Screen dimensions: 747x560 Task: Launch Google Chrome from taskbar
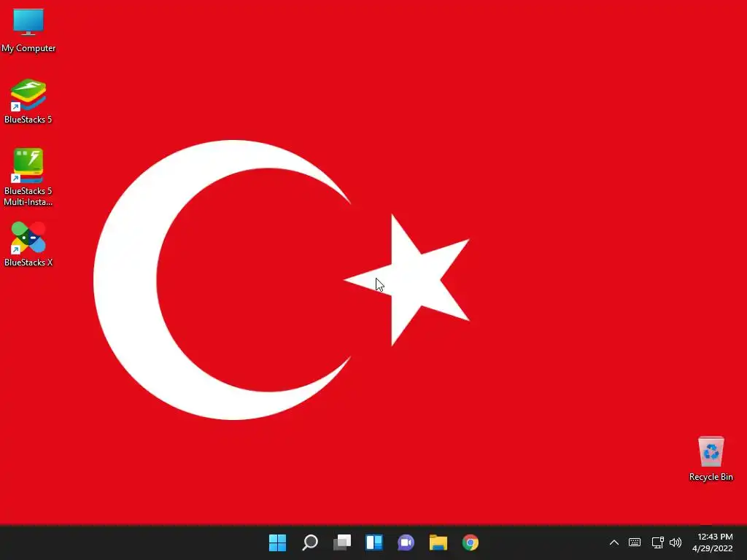click(471, 542)
